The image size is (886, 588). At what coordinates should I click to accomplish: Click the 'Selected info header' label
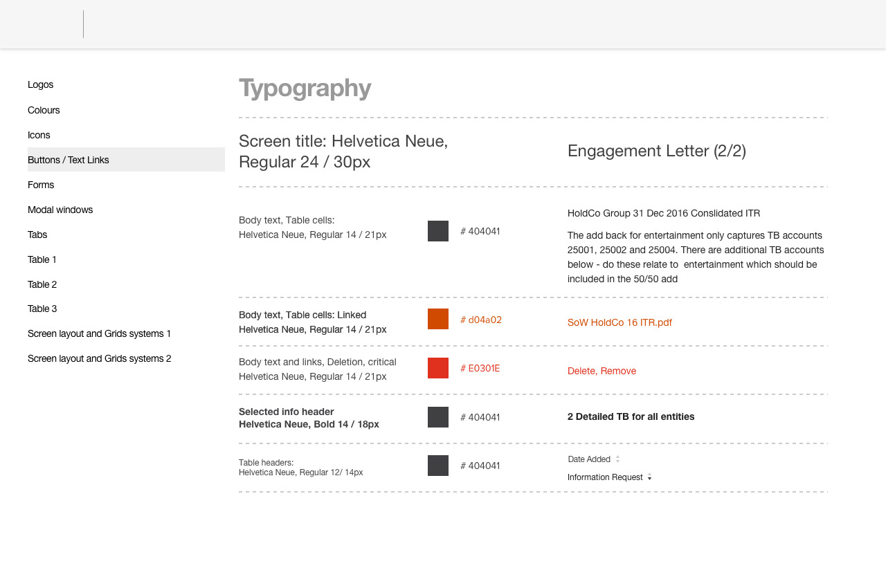coord(287,412)
